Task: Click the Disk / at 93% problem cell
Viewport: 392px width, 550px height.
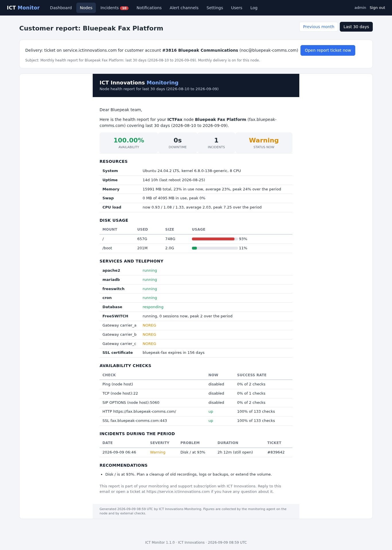Action: [193, 452]
